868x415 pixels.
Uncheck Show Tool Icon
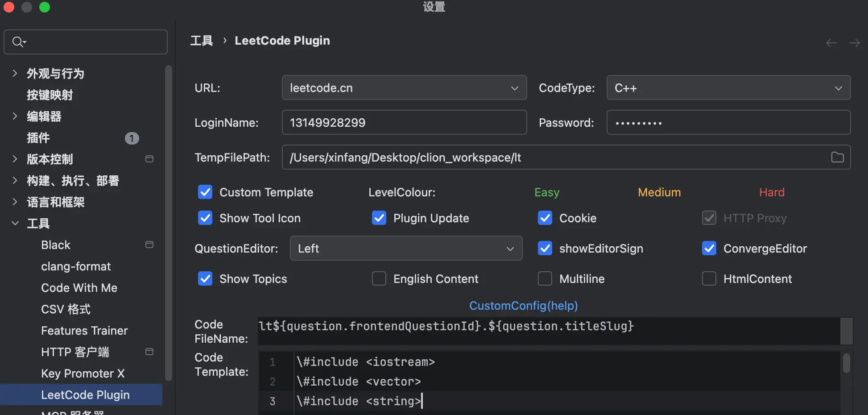click(x=205, y=218)
